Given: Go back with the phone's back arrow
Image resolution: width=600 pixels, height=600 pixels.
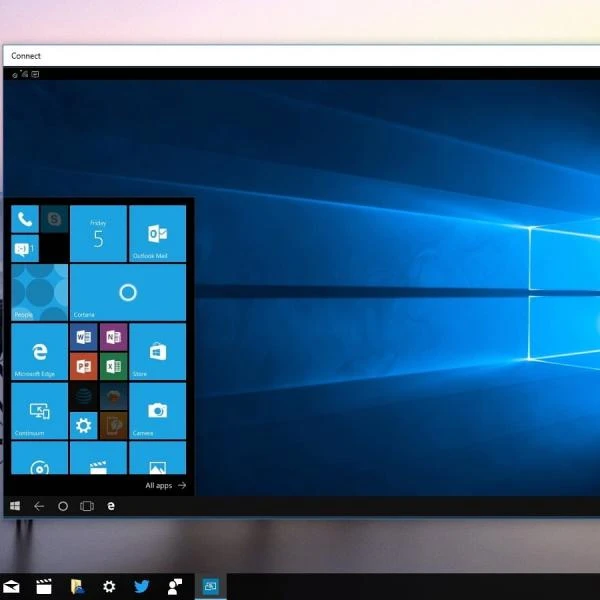Looking at the screenshot, I should [39, 506].
